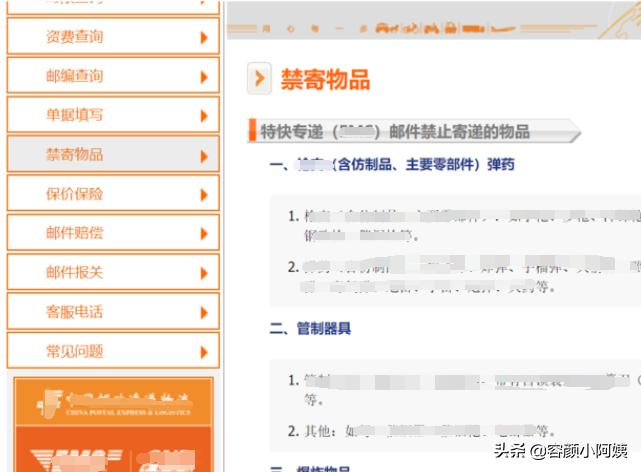This screenshot has height=472, width=641.
Task: Click the 二、管制器具 heading
Action: [x=310, y=328]
